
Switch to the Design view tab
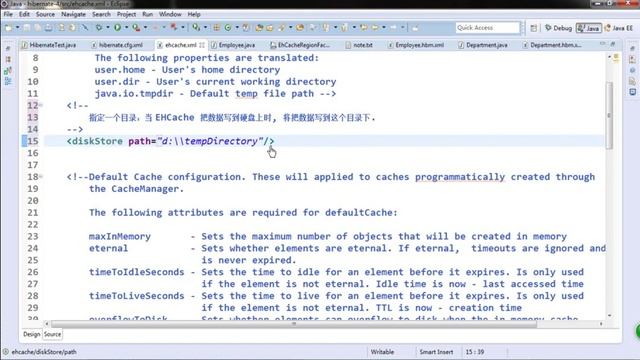point(31,334)
